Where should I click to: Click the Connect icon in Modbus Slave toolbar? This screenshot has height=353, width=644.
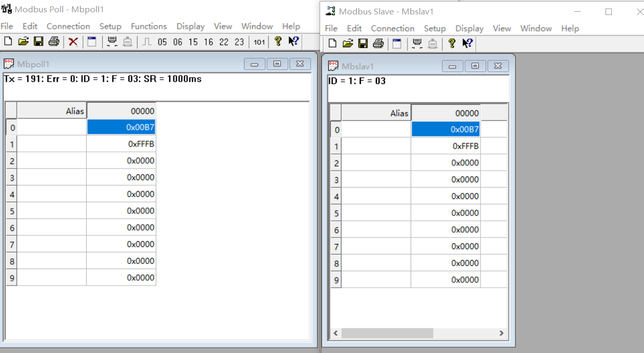tap(417, 43)
